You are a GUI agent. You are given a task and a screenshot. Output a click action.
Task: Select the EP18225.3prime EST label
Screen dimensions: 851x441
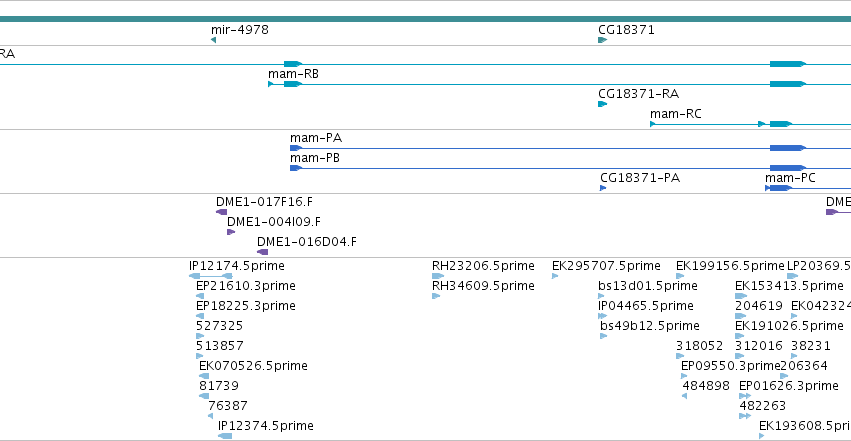246,306
